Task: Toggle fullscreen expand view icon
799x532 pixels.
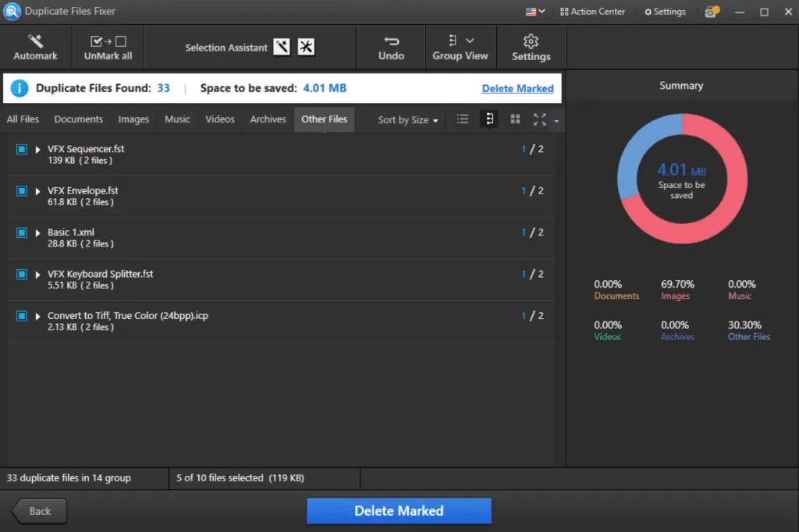Action: click(x=539, y=119)
